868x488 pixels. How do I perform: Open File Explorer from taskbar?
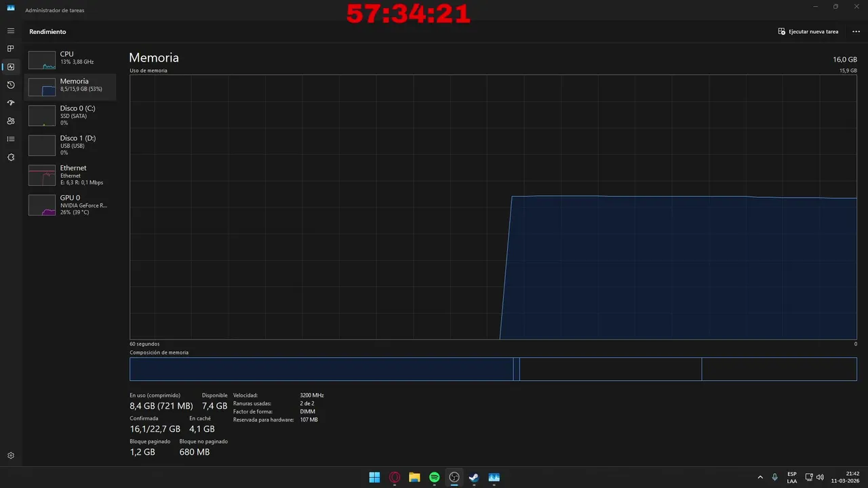414,477
